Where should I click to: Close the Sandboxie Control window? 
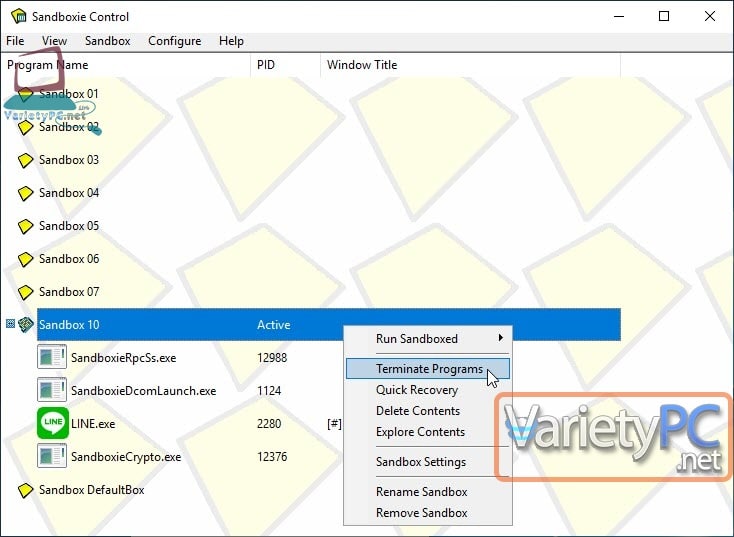click(709, 16)
